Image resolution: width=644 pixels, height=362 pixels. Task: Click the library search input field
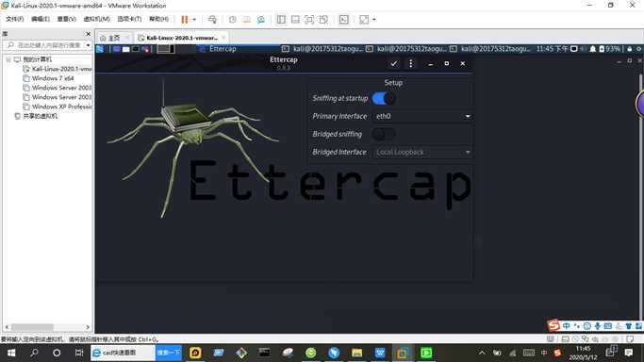(48, 45)
